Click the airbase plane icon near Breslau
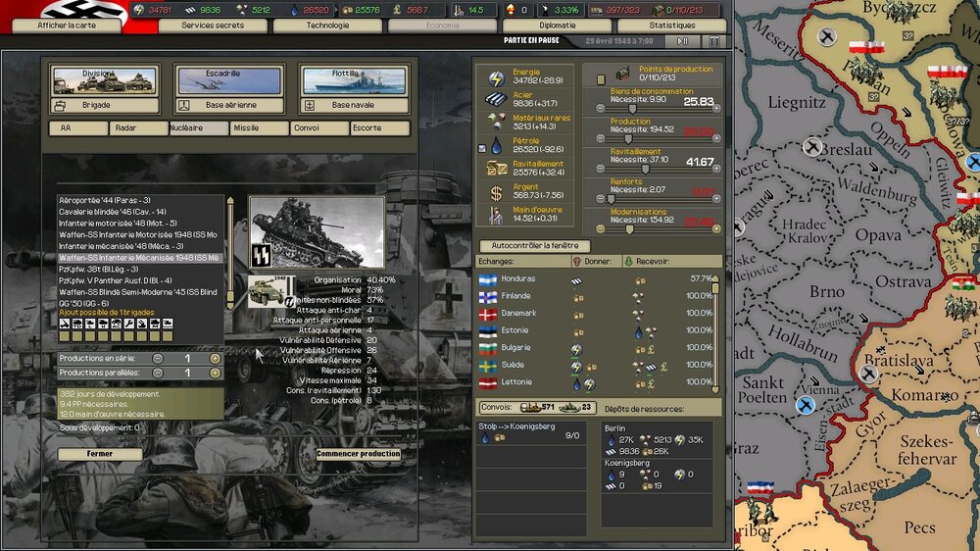This screenshot has width=980, height=551. click(811, 147)
